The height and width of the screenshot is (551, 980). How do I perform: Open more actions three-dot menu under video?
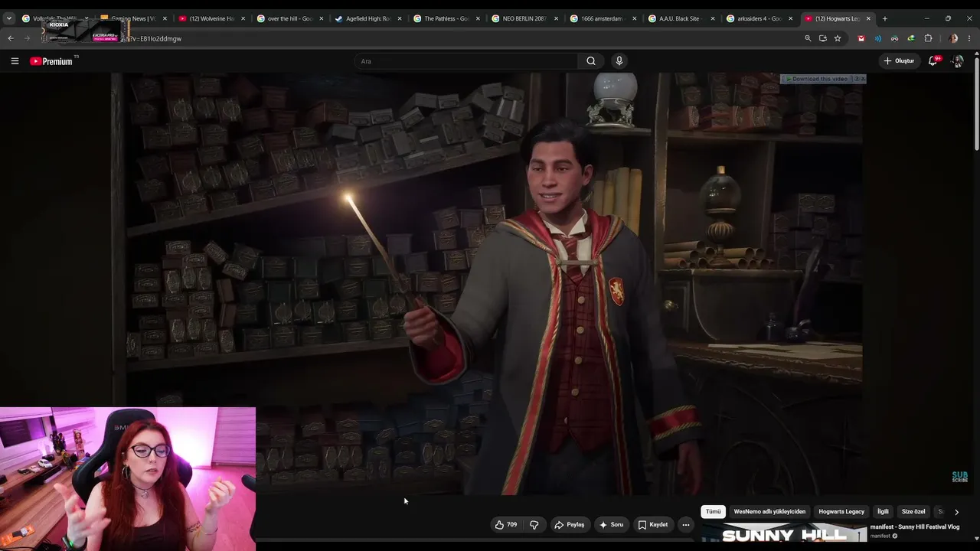click(686, 524)
